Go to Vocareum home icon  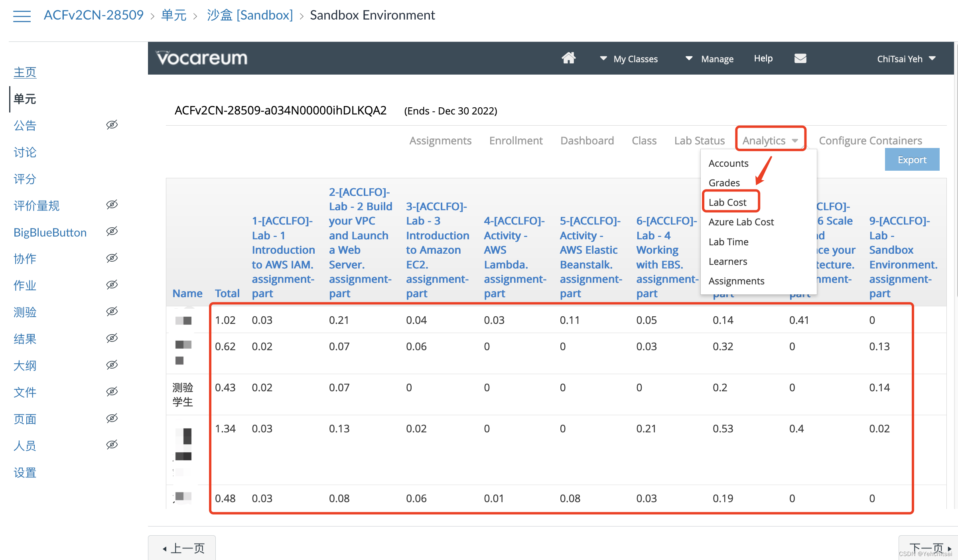(x=569, y=58)
